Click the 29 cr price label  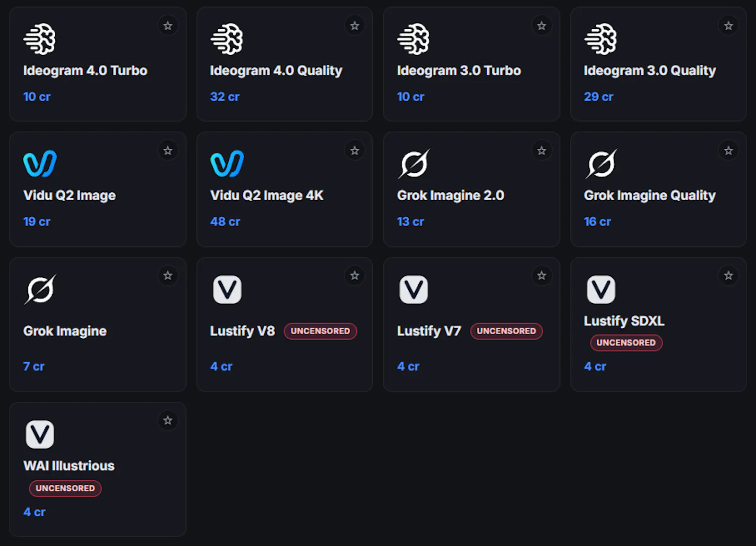pyautogui.click(x=598, y=97)
